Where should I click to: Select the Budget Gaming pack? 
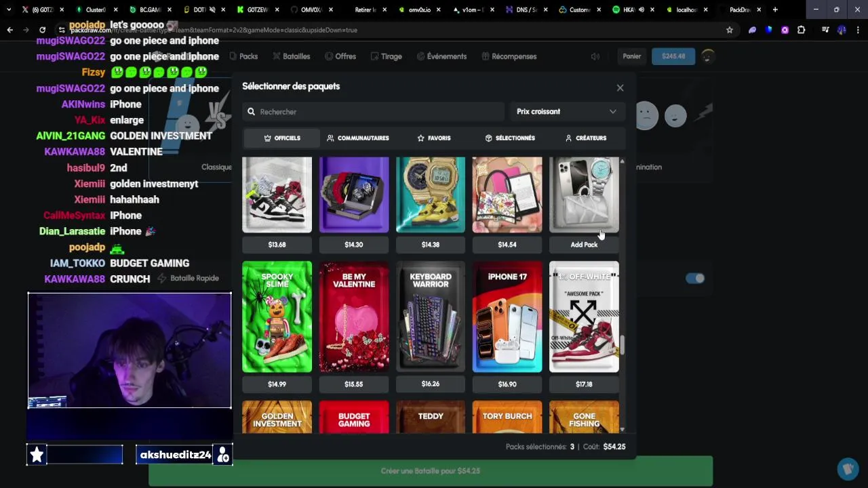pyautogui.click(x=353, y=417)
